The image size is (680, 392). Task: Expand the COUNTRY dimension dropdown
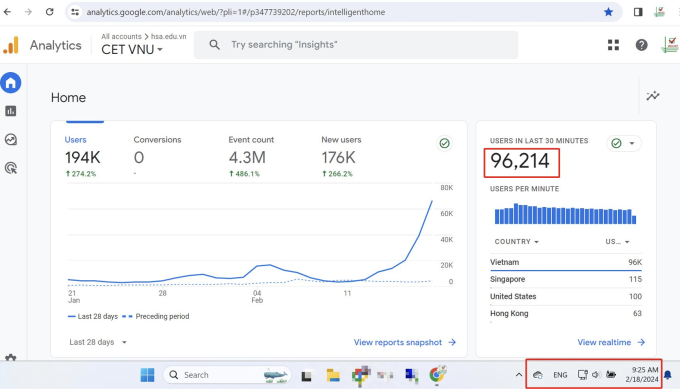[x=517, y=242]
